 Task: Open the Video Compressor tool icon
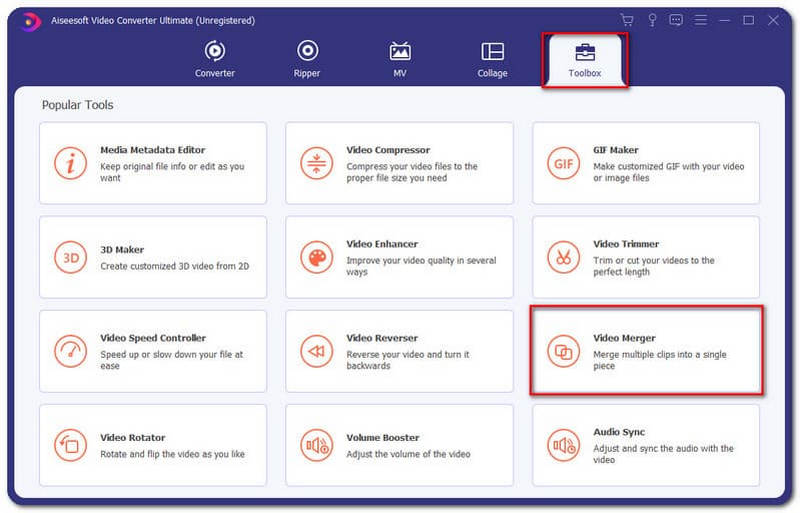click(x=317, y=164)
